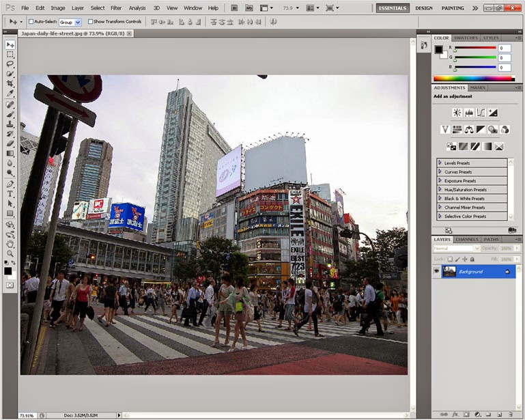This screenshot has width=525, height=420.
Task: Switch to the Channels tab
Action: 467,240
